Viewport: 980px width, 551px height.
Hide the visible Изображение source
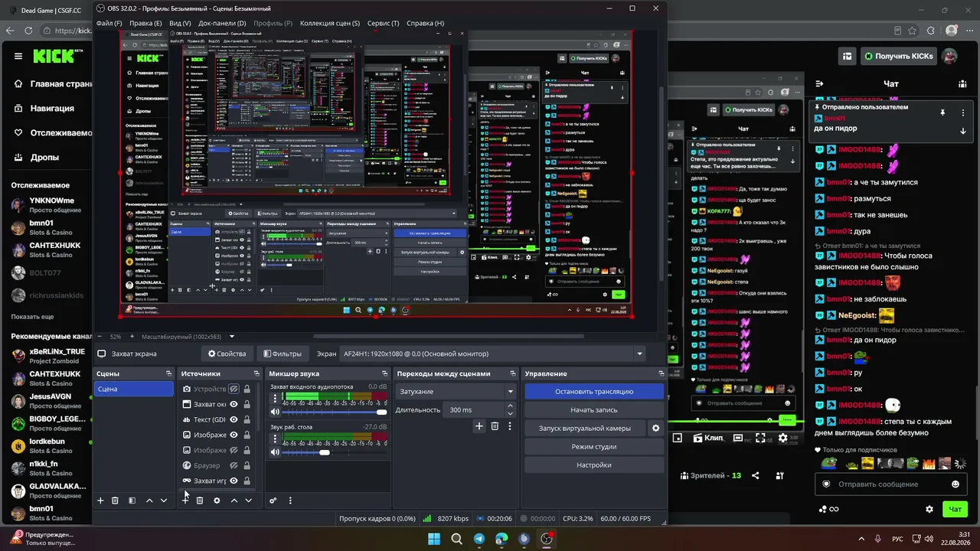(x=234, y=435)
